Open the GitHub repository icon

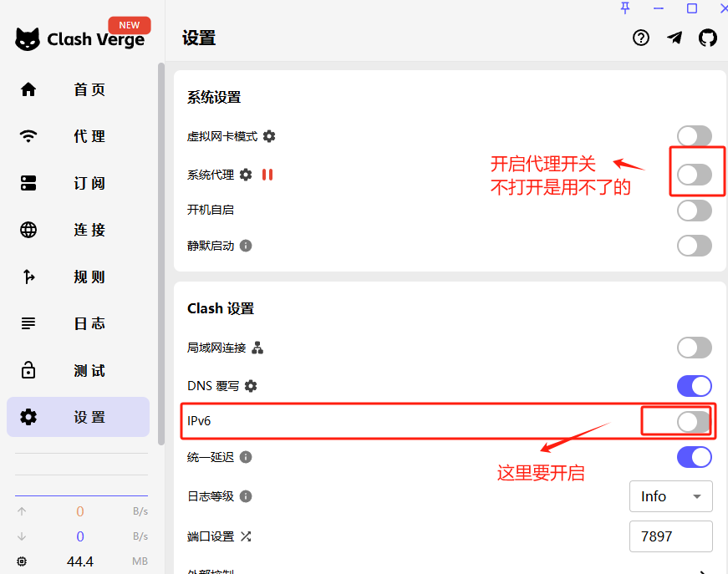pos(708,38)
